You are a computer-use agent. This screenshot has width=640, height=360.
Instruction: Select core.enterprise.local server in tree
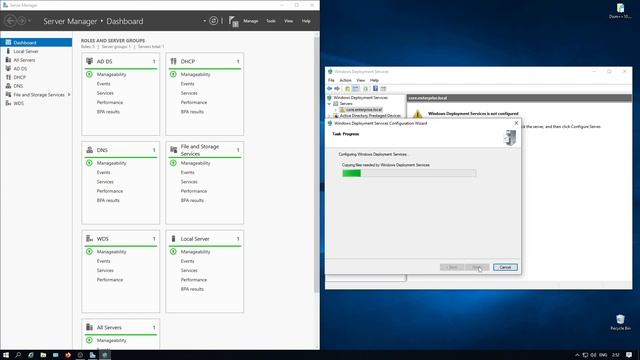[x=364, y=109]
